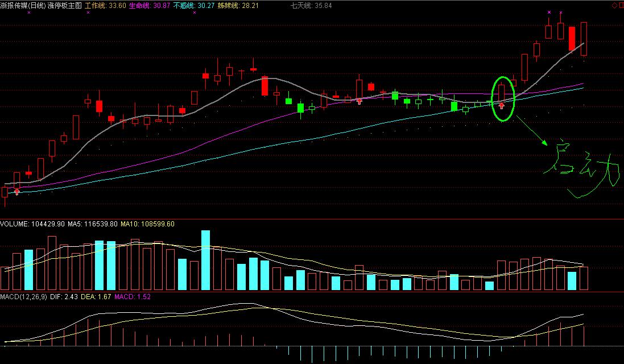Click the 工作线: 33.60 label

(x=105, y=6)
